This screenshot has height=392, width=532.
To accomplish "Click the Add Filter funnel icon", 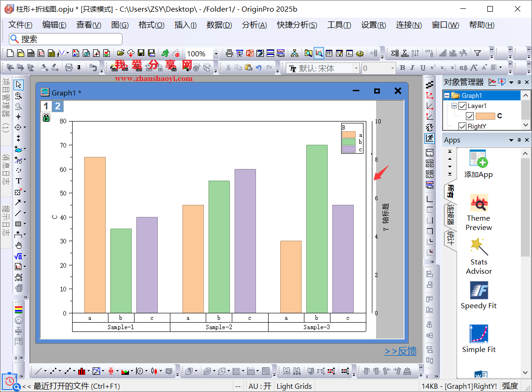I will [x=477, y=53].
